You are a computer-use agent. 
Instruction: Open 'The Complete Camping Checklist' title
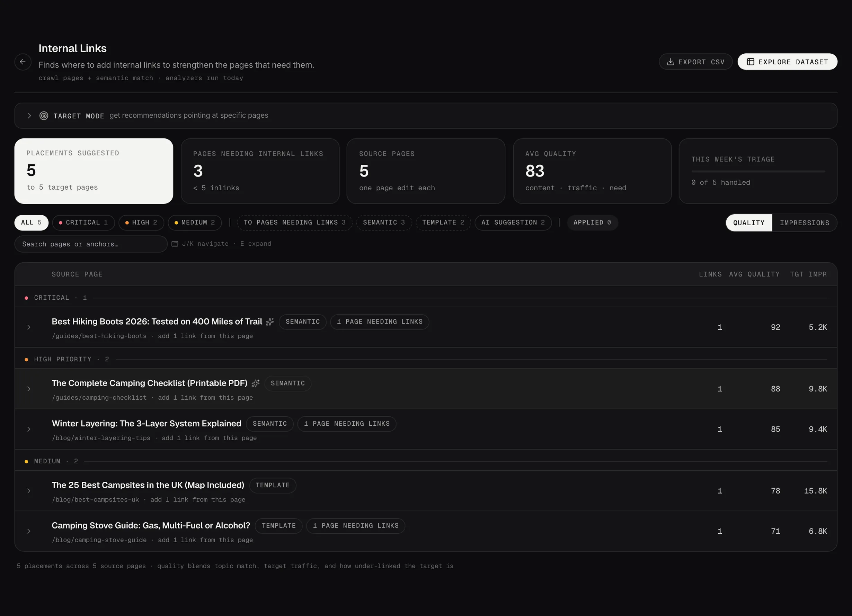[x=150, y=383]
